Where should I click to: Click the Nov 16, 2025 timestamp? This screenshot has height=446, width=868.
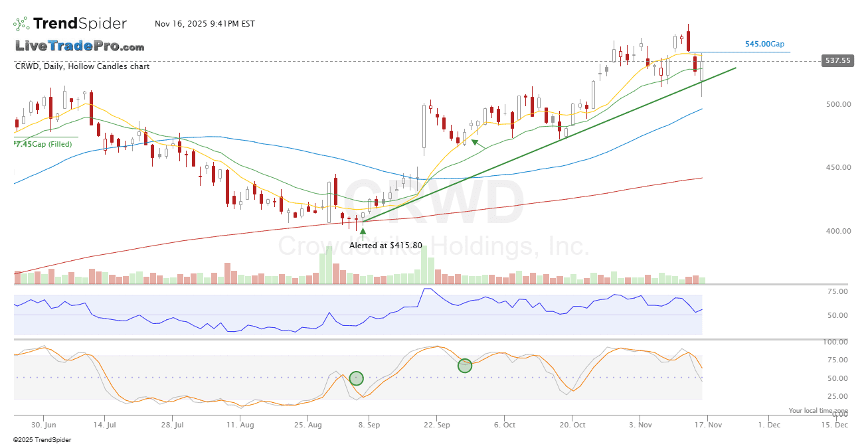(205, 24)
